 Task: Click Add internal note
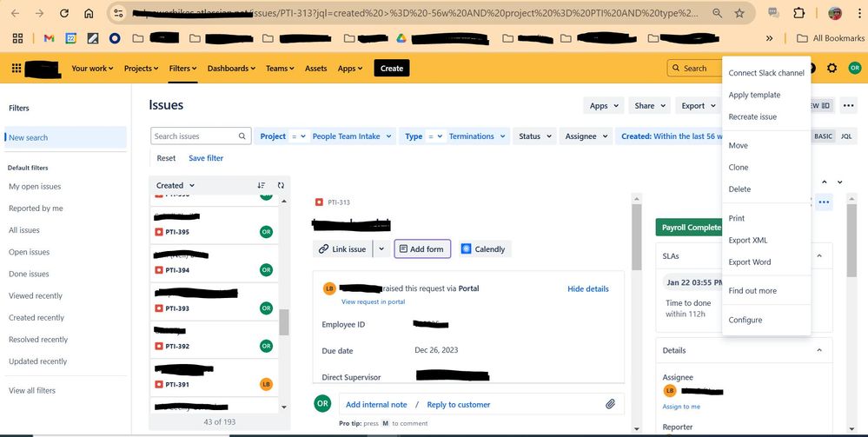click(x=376, y=404)
